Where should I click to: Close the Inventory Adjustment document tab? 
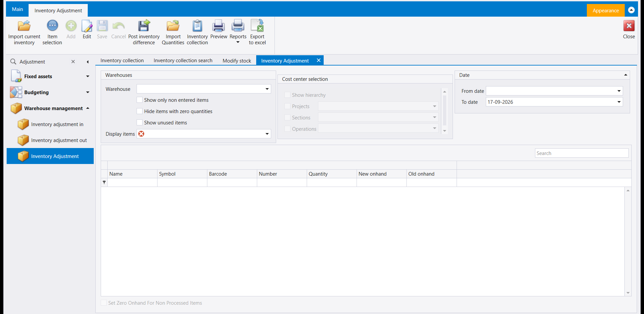tap(318, 60)
